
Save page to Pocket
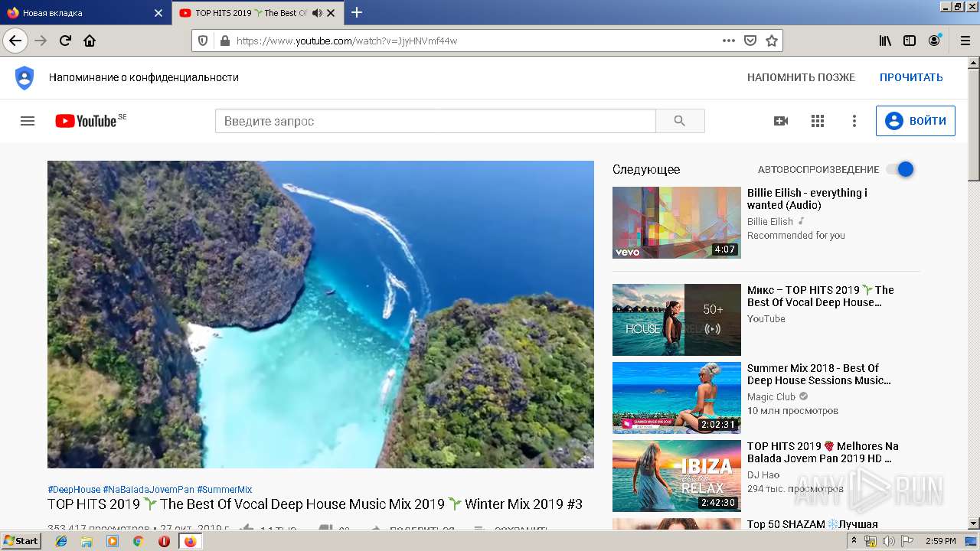(750, 41)
